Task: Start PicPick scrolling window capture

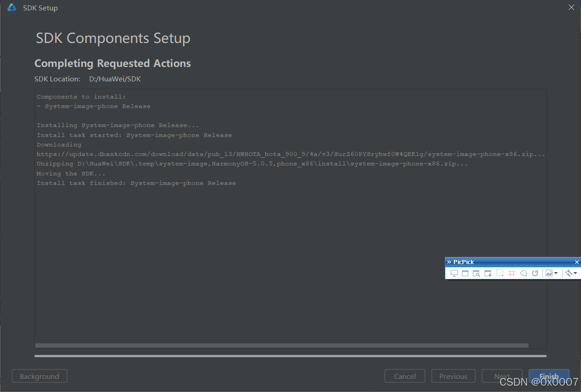Action: pyautogui.click(x=488, y=273)
